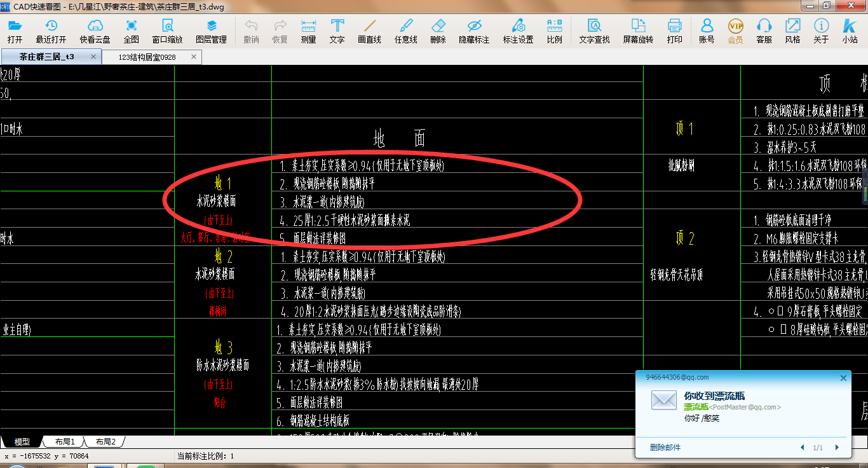The height and width of the screenshot is (468, 868).
Task: Toggle 隐藏标注 hide annotations
Action: pyautogui.click(x=474, y=31)
